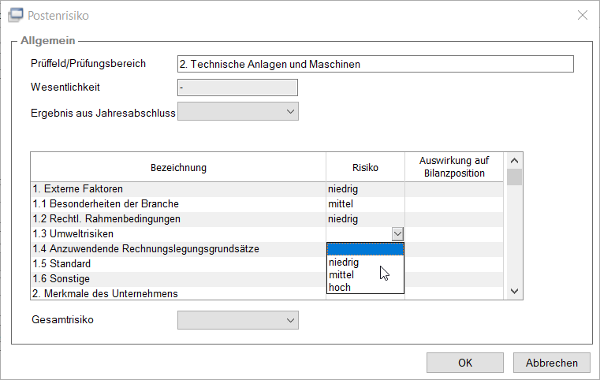600x380 pixels.
Task: Click the table scrollbar up arrow
Action: [x=514, y=161]
